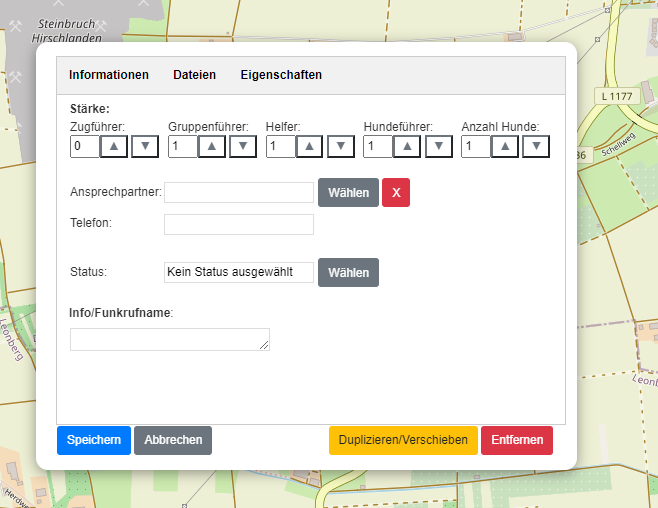658x508 pixels.
Task: Clear Ansprechpartner with the red X button
Action: (396, 193)
